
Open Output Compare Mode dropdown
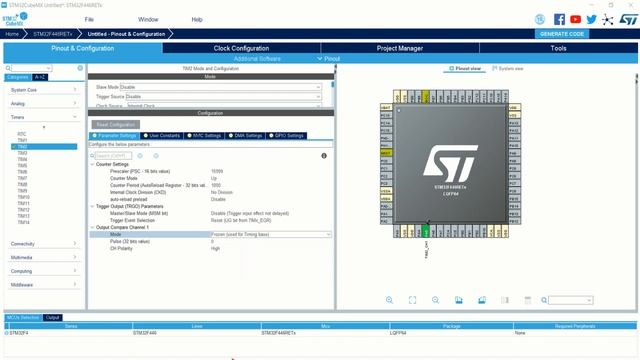point(271,234)
